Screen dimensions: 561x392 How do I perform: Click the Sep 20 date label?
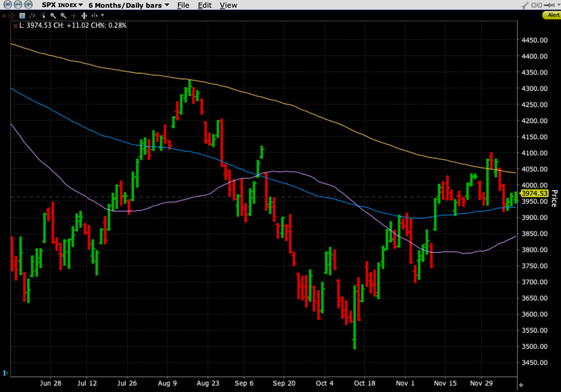pyautogui.click(x=284, y=384)
